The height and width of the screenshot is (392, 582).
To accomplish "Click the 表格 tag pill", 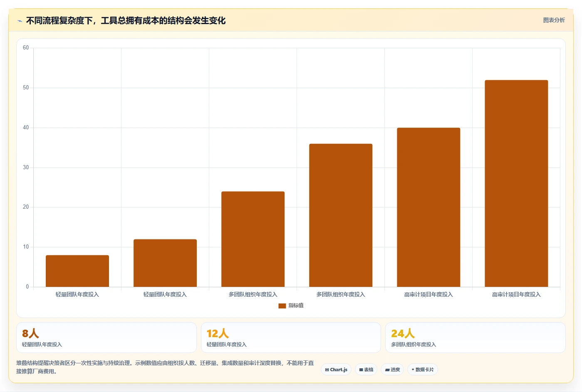I will click(x=366, y=370).
